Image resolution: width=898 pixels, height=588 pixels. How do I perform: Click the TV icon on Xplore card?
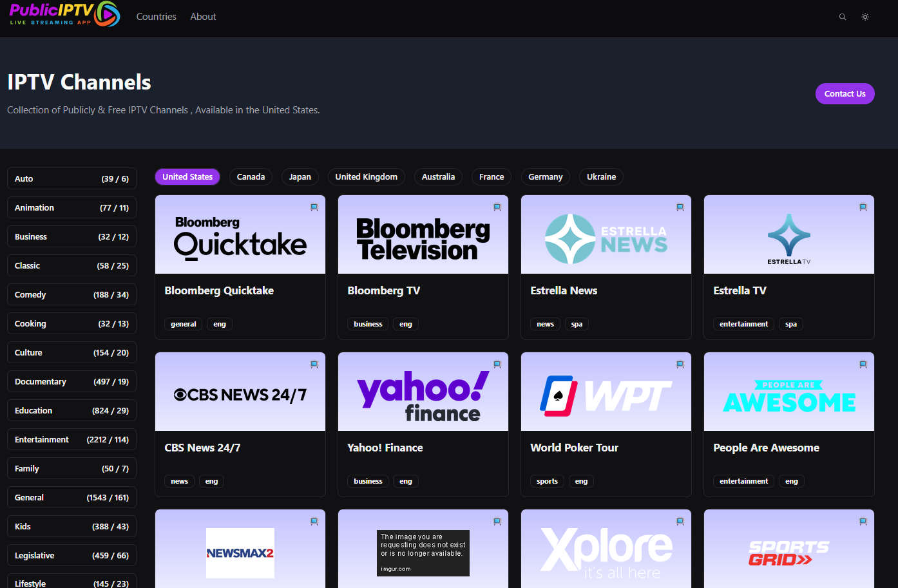680,522
